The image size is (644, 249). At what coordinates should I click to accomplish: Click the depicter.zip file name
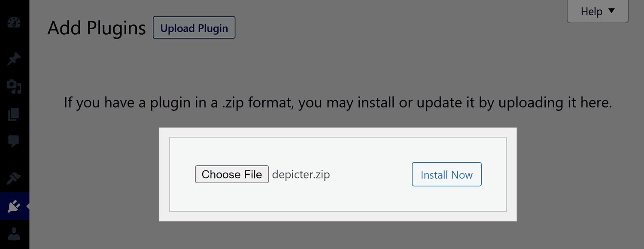point(301,175)
